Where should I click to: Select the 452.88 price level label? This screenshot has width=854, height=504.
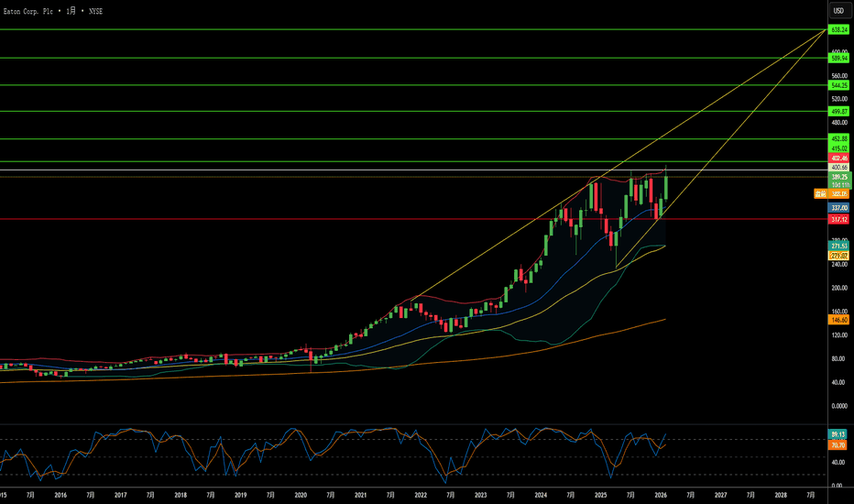(838, 138)
